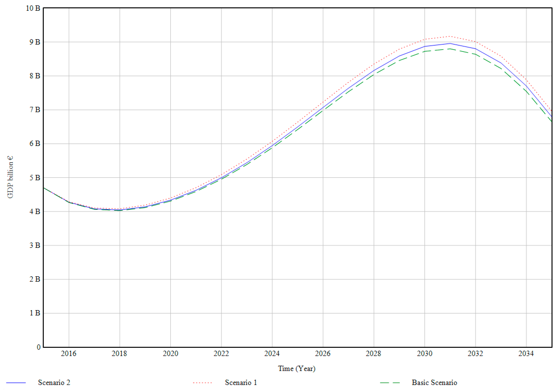Image resolution: width=557 pixels, height=392 pixels.
Task: Click the 'Time (Year)' axis title
Action: (x=297, y=369)
